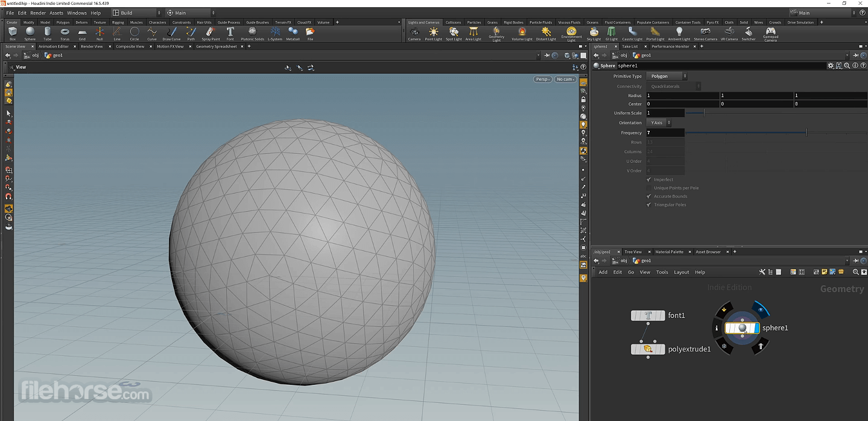The width and height of the screenshot is (868, 421).
Task: Select the File shelf tool
Action: pyautogui.click(x=310, y=34)
